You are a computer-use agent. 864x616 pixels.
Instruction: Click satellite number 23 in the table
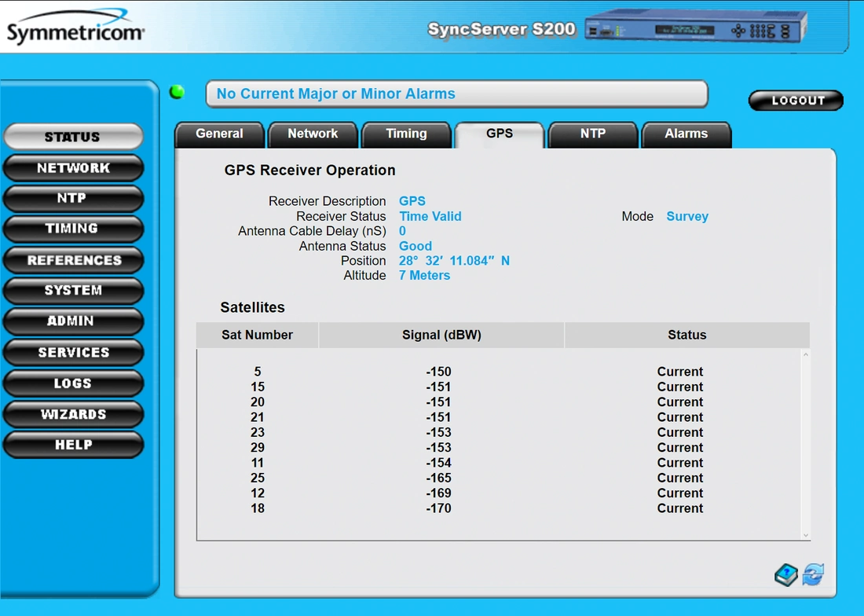coord(258,432)
